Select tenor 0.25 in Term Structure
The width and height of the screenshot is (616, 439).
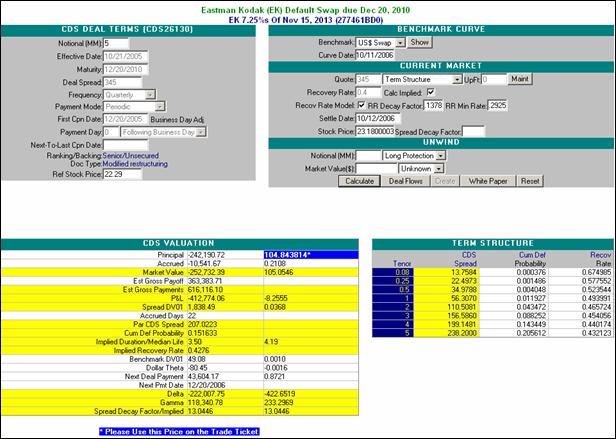point(393,281)
